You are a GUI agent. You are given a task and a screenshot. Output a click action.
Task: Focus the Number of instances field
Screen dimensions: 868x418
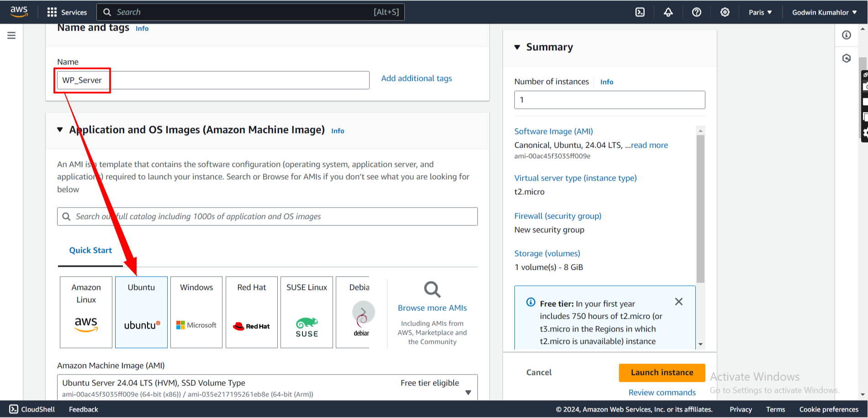(x=609, y=100)
